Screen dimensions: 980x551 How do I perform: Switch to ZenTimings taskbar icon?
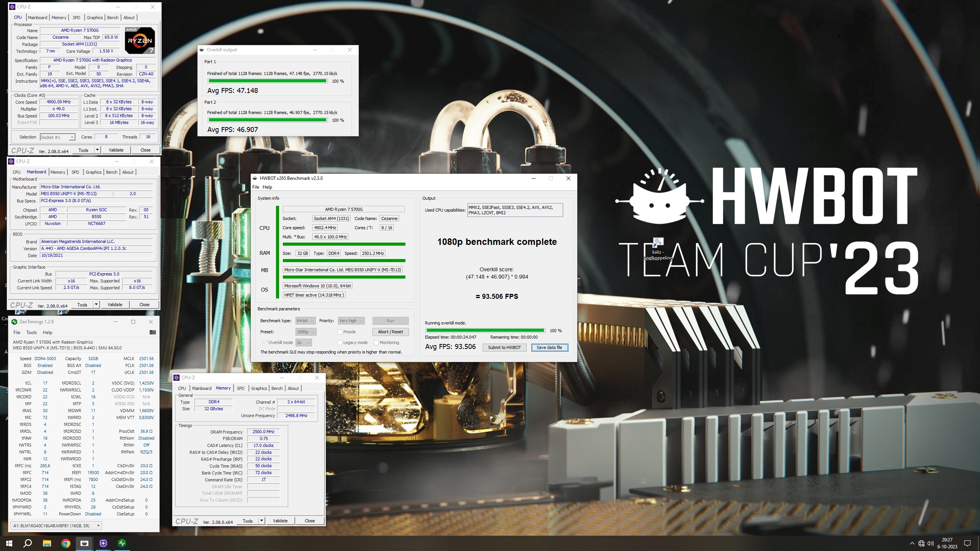click(122, 543)
